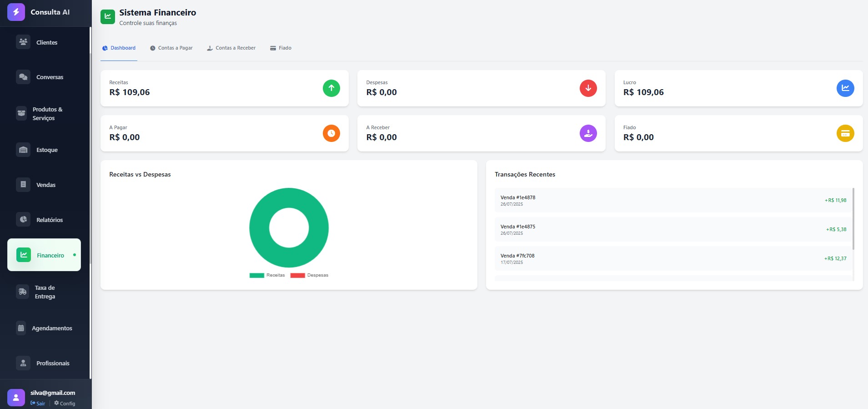Click the orange A Pagar clock icon
The width and height of the screenshot is (868, 409).
(x=331, y=133)
